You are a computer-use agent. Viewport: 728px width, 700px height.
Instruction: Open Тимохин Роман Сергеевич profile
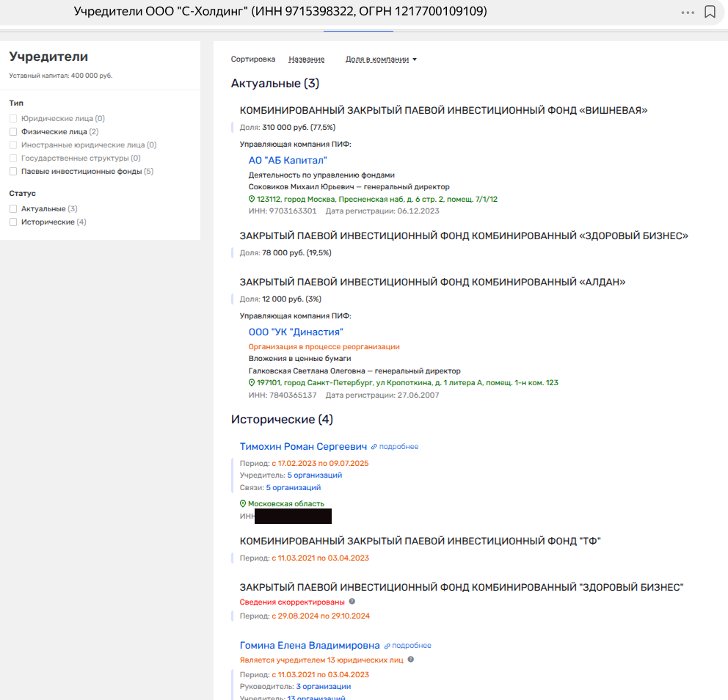[303, 446]
